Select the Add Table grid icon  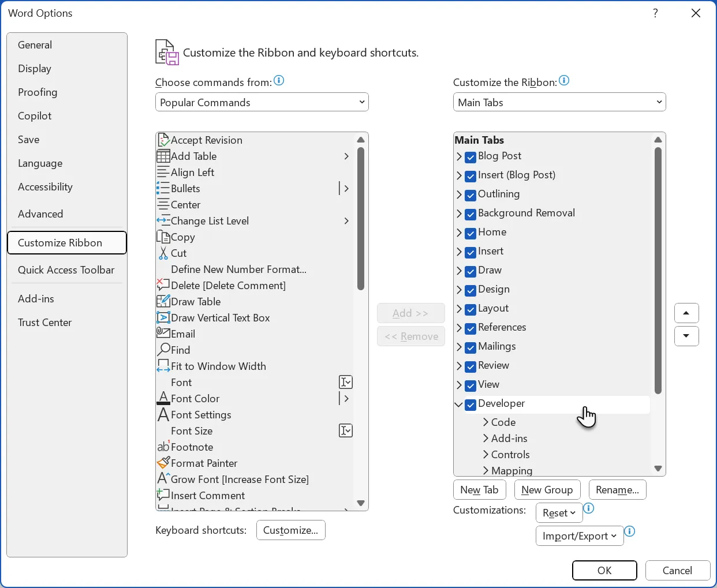pos(163,156)
